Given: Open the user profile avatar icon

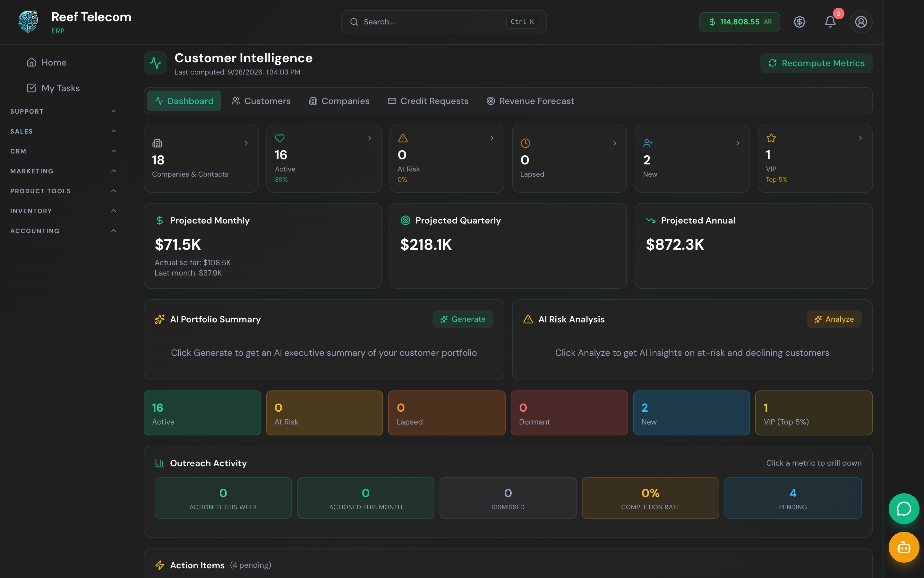Looking at the screenshot, I should click(860, 22).
